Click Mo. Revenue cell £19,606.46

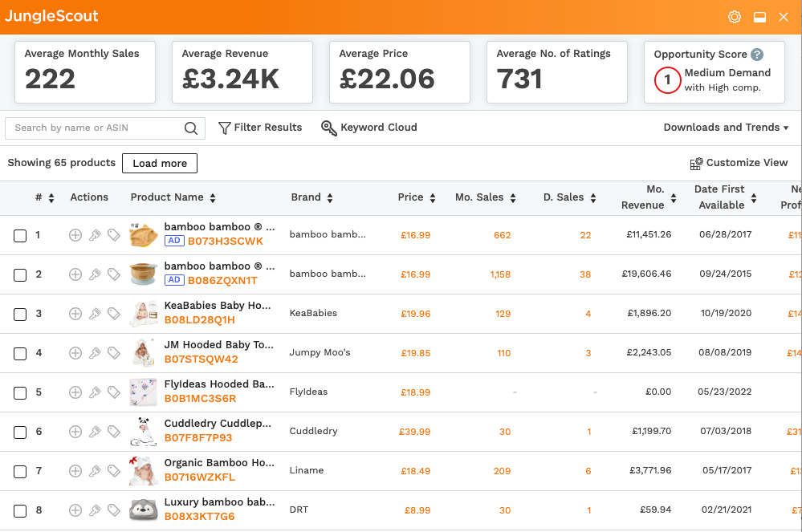pos(646,274)
